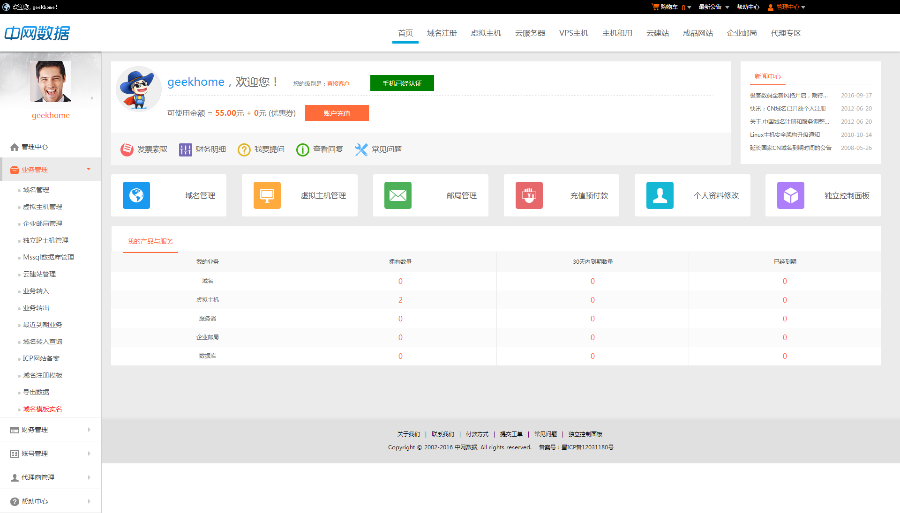This screenshot has width=900, height=513.
Task: Click the blue globe domain management icon
Action: (137, 195)
